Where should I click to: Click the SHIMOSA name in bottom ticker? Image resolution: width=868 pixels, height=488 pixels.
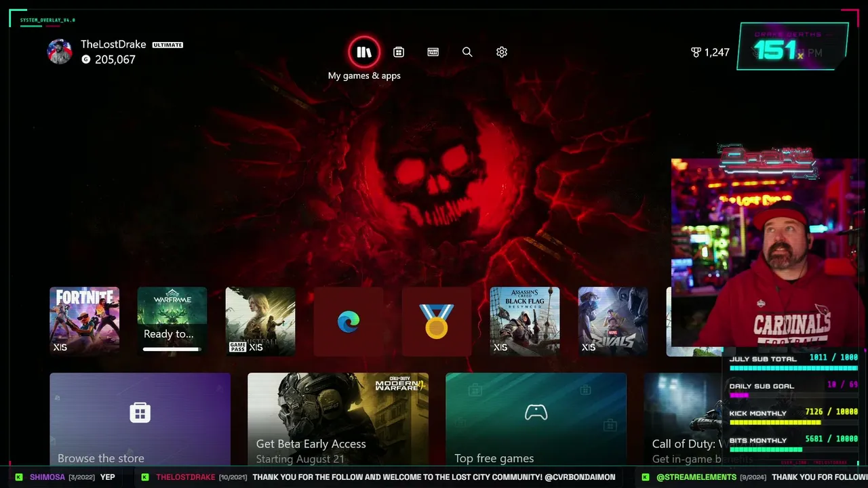tap(47, 477)
